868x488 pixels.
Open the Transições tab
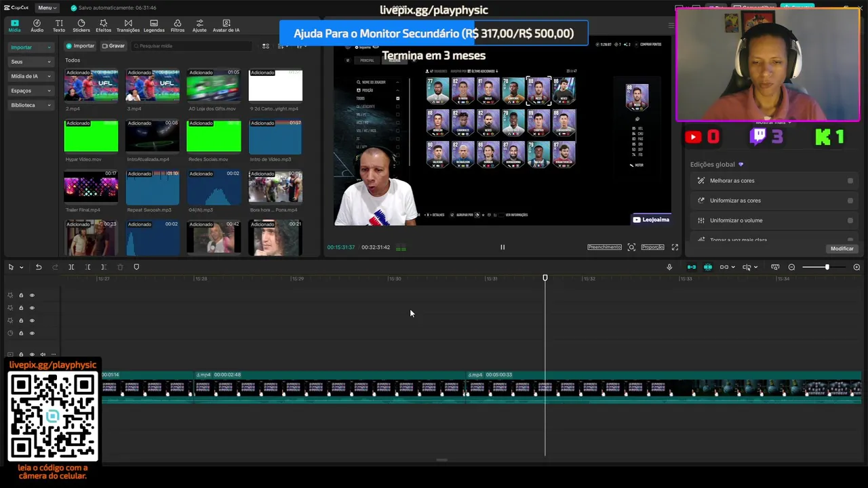(128, 26)
